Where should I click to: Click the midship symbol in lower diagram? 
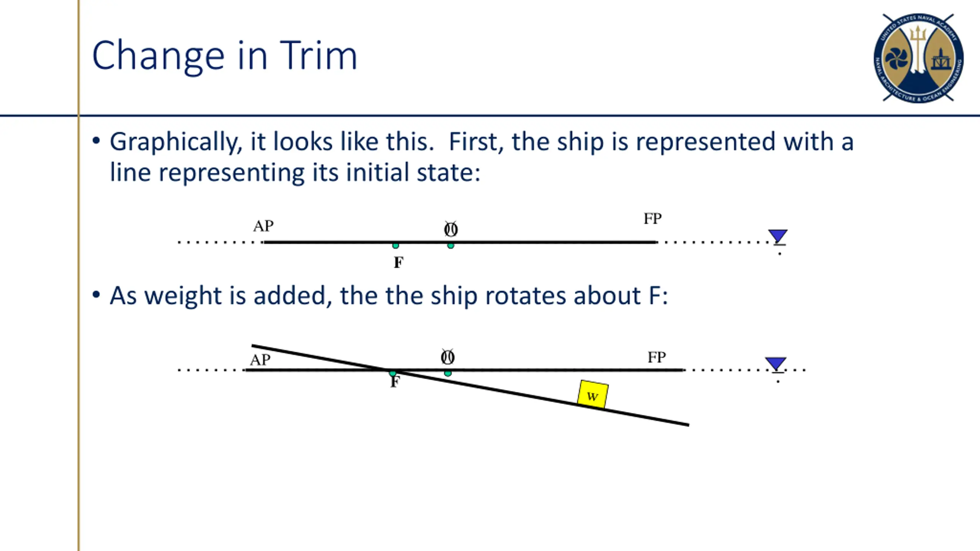click(x=448, y=357)
